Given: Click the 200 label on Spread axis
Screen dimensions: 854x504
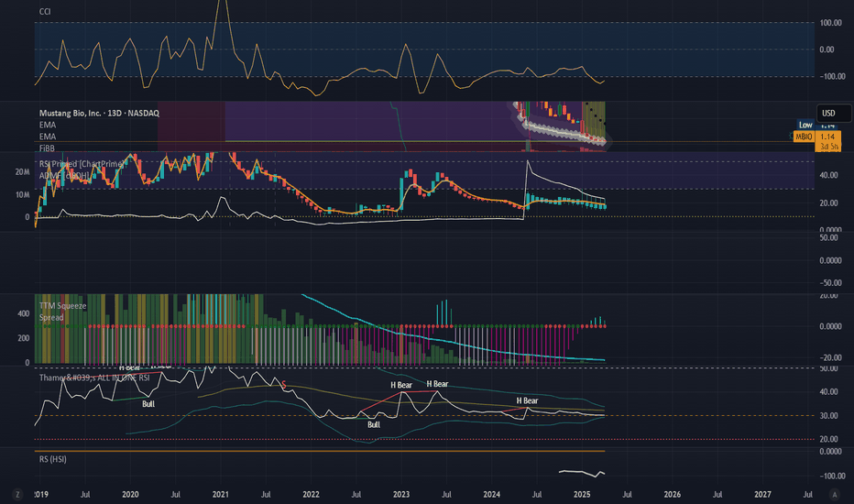Looking at the screenshot, I should point(24,338).
